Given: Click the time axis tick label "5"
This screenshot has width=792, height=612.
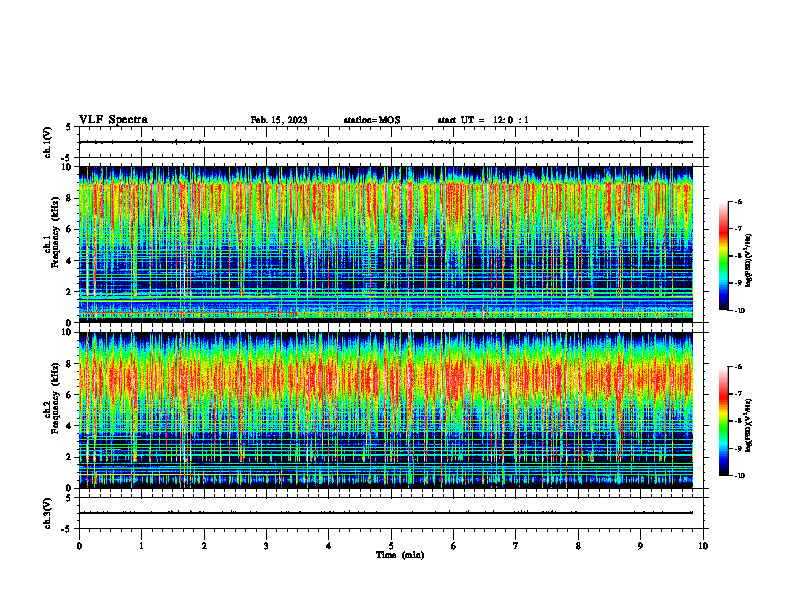Looking at the screenshot, I should click(x=391, y=546).
